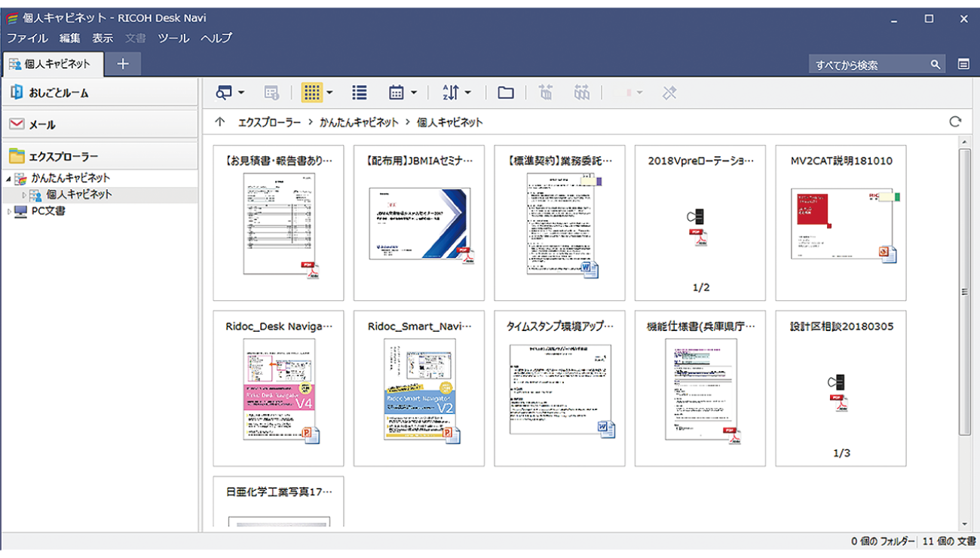The height and width of the screenshot is (558, 980).
Task: Click the document search preview icon
Action: pyautogui.click(x=223, y=92)
